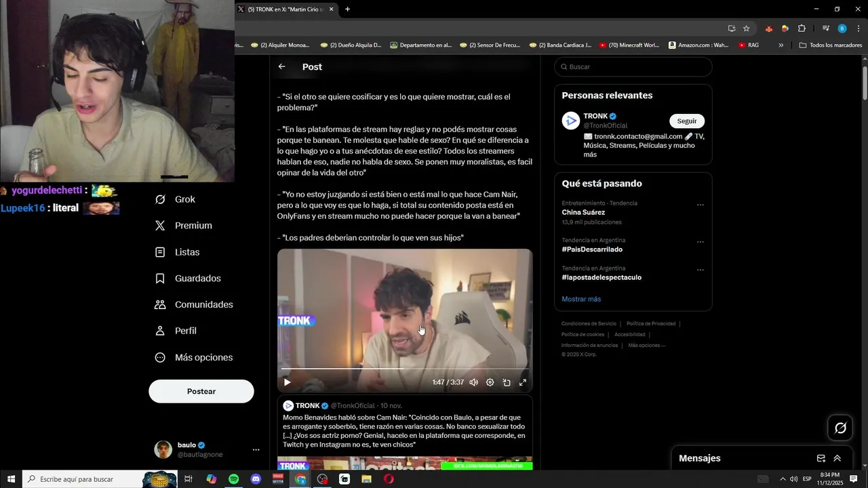Show hidden system tray icons
The width and height of the screenshot is (868, 488).
click(783, 479)
